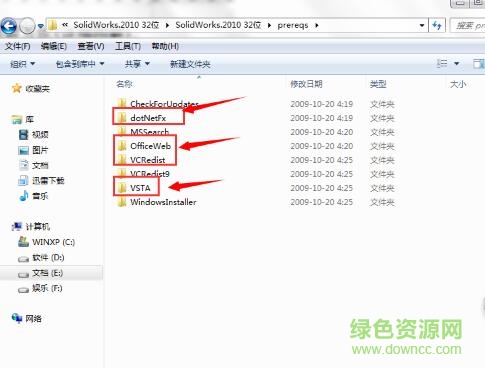Click the greyed Forward navigation button
This screenshot has width=485, height=368.
[x=27, y=26]
